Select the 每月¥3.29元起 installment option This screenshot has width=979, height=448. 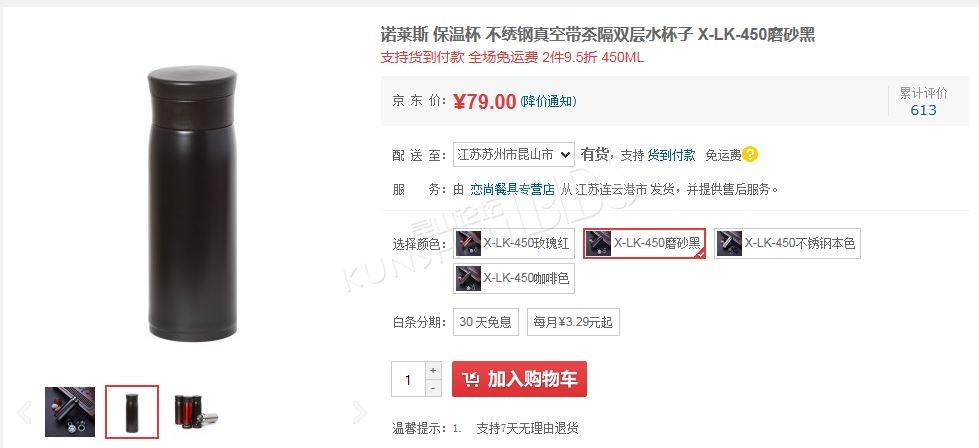coord(573,323)
